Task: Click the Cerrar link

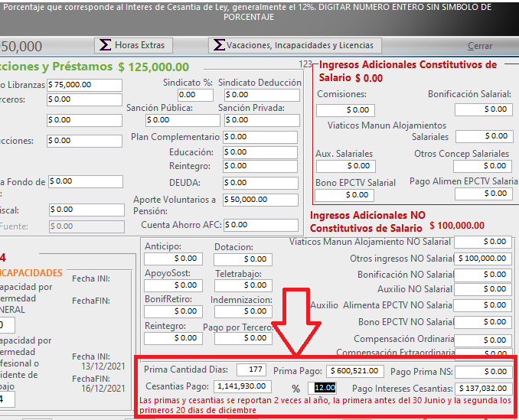Action: (x=480, y=46)
